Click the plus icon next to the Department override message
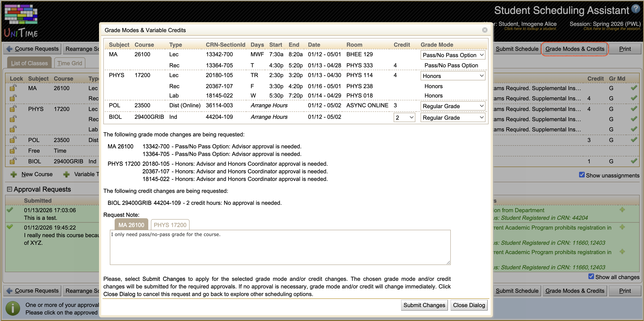644x321 pixels. (x=622, y=210)
